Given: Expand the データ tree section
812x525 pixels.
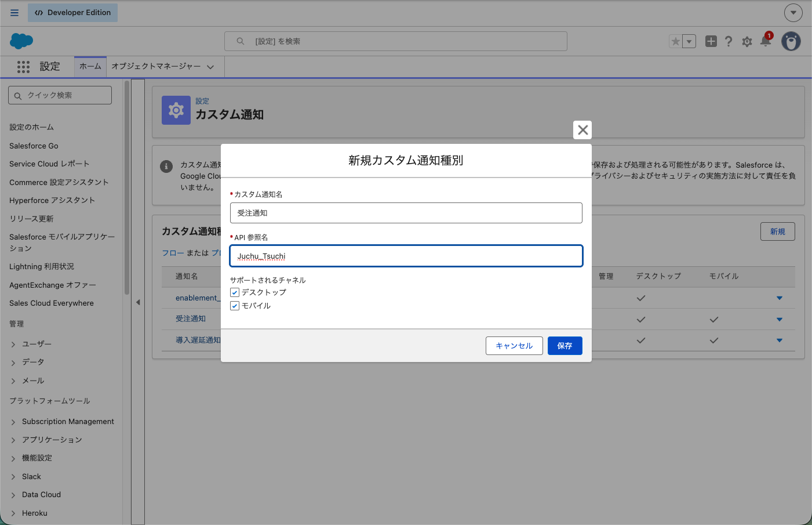Looking at the screenshot, I should [13, 363].
